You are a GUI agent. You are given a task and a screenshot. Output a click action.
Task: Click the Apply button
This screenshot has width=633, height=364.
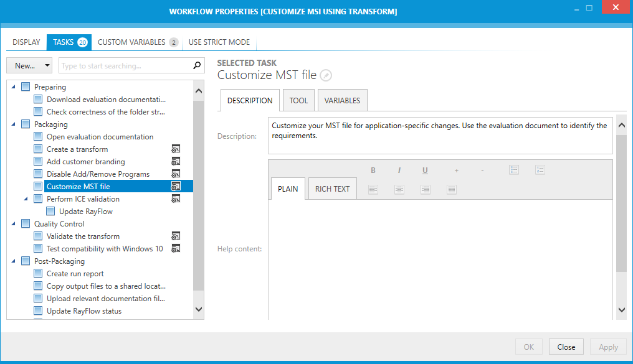[608, 347]
